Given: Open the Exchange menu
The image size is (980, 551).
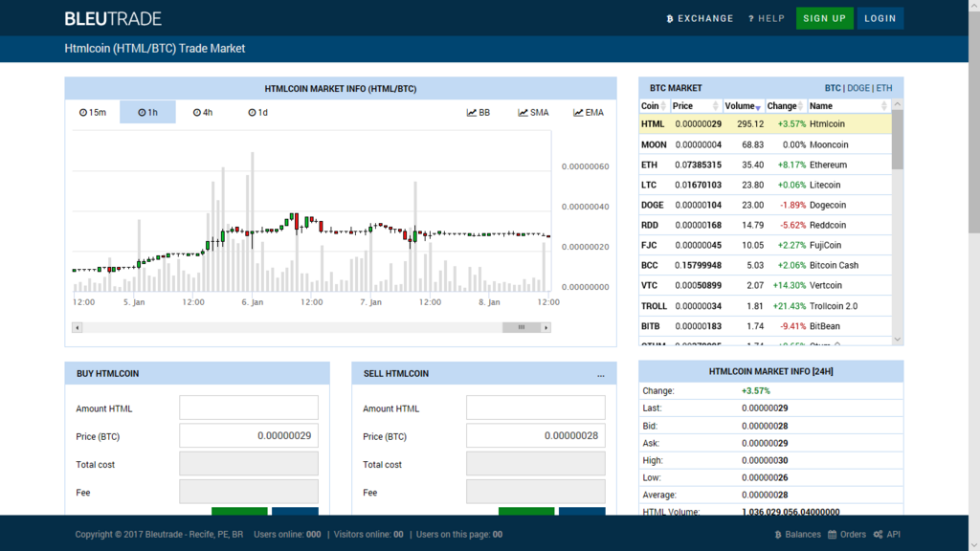Looking at the screenshot, I should click(x=700, y=19).
